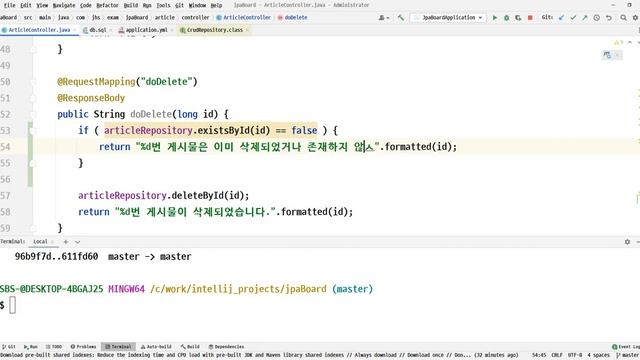The width and height of the screenshot is (640, 360).
Task: Switch to the CrudRepository.class tab
Action: [215, 30]
